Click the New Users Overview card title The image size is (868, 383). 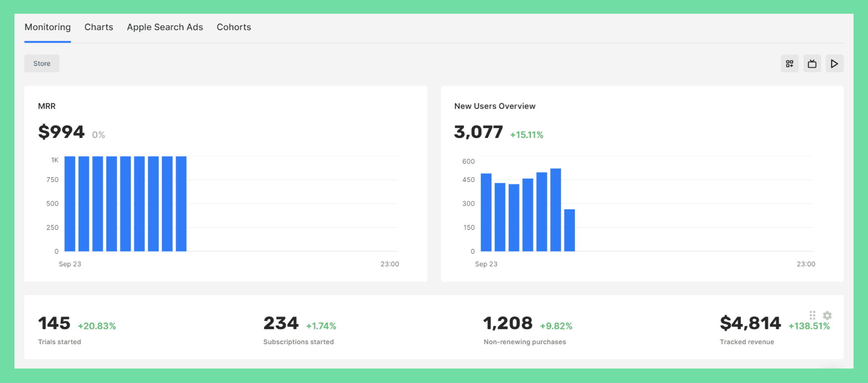click(495, 106)
